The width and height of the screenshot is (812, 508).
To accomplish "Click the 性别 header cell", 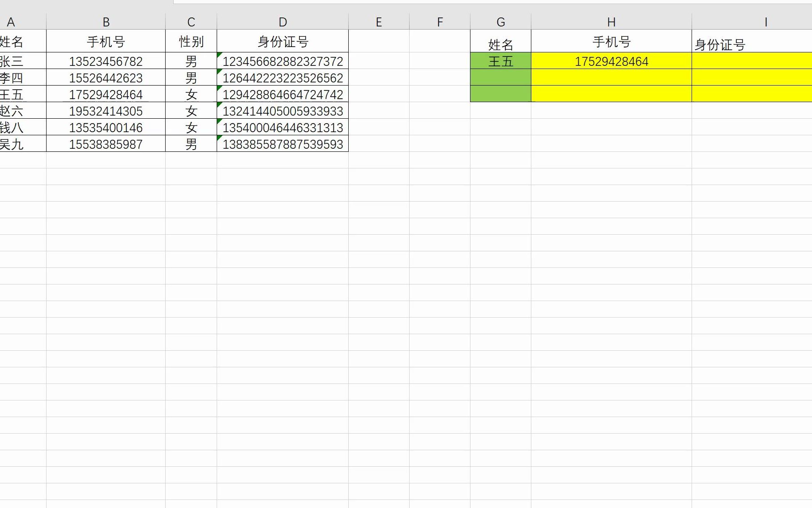I will pyautogui.click(x=191, y=41).
